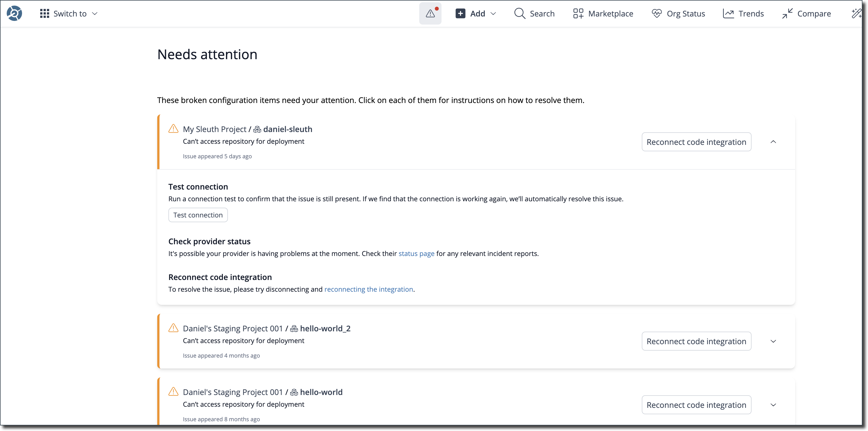Click the Test connection button
Image resolution: width=868 pixels, height=431 pixels.
coord(198,215)
